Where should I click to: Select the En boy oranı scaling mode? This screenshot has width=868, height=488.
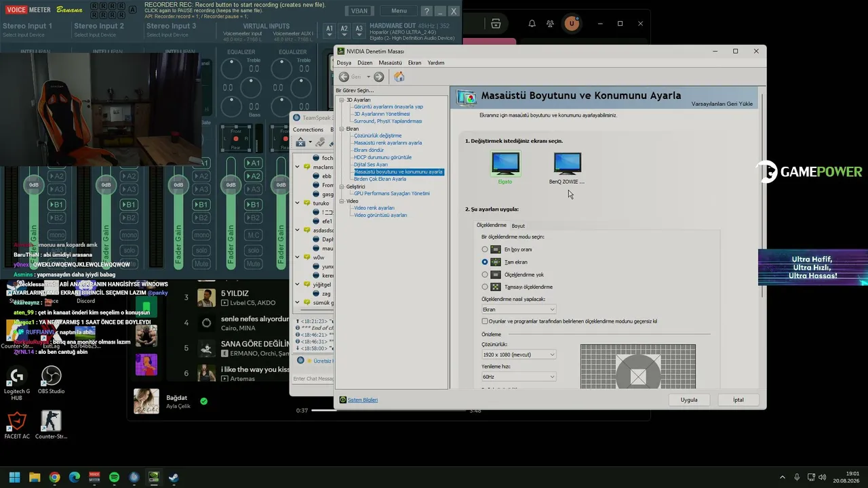point(485,249)
